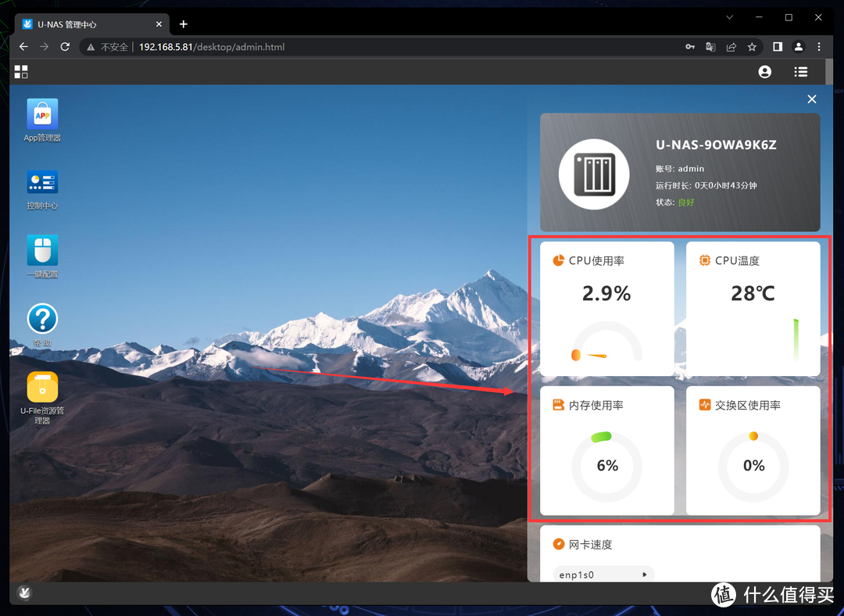Launch the 一键配置 one-click setup icon
844x616 pixels.
(42, 251)
